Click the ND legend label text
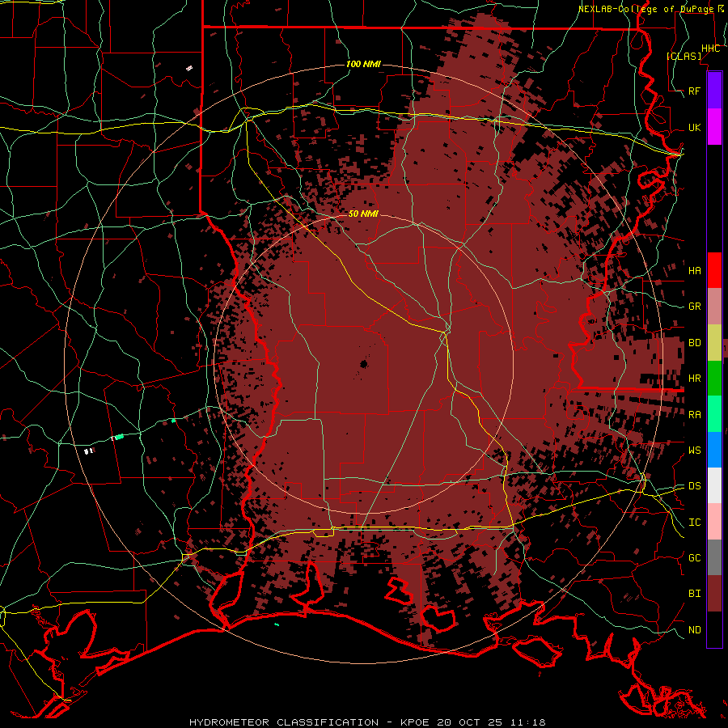This screenshot has width=728, height=728. click(695, 630)
